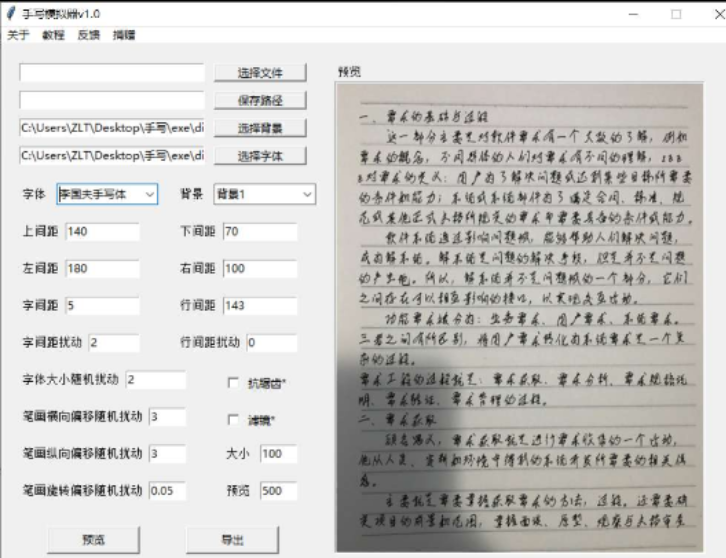The height and width of the screenshot is (558, 726).
Task: Open the 教程 menu
Action: coord(53,35)
